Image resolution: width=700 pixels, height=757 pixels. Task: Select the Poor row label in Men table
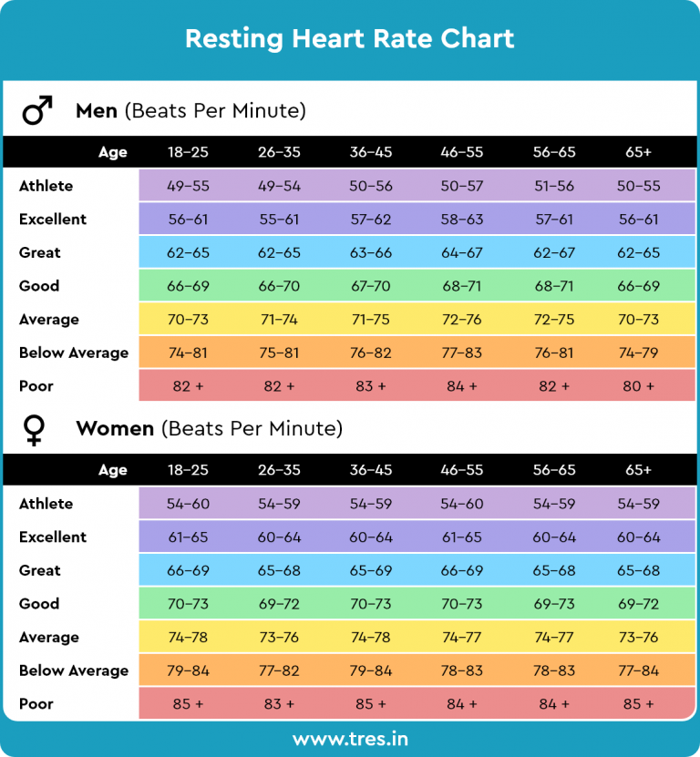[x=36, y=386]
